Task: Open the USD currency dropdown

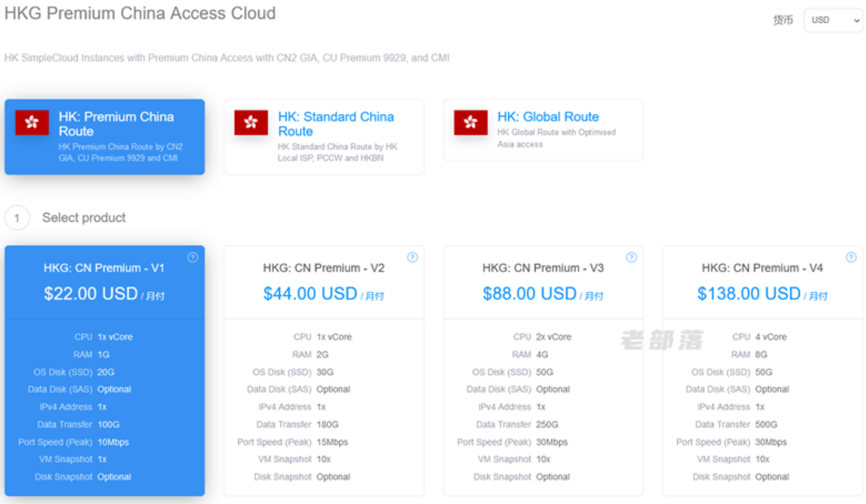Action: 833,20
